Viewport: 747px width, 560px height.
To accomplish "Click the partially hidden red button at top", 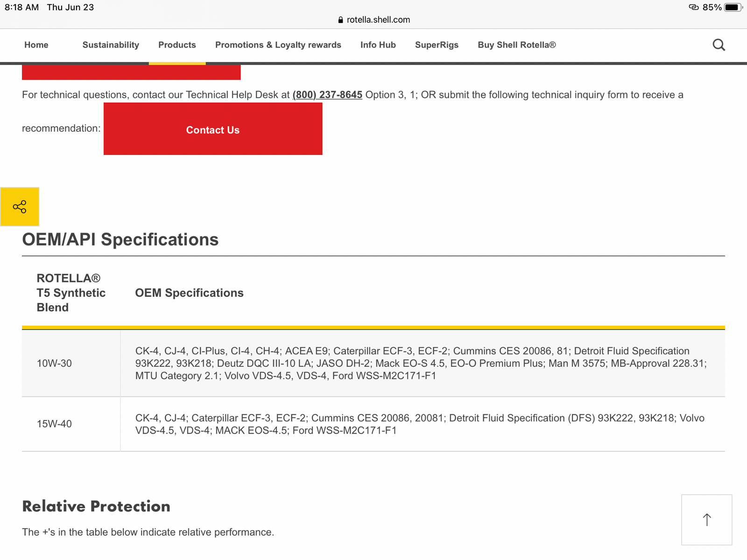I will [x=131, y=72].
